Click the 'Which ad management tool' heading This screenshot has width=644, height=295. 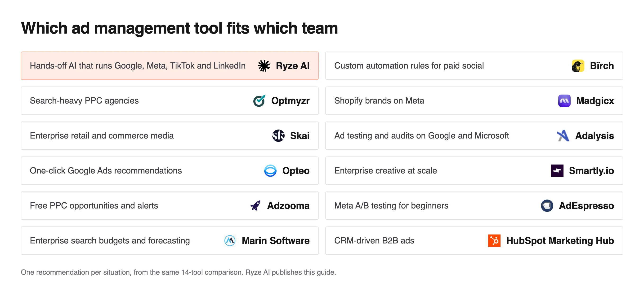(x=179, y=28)
